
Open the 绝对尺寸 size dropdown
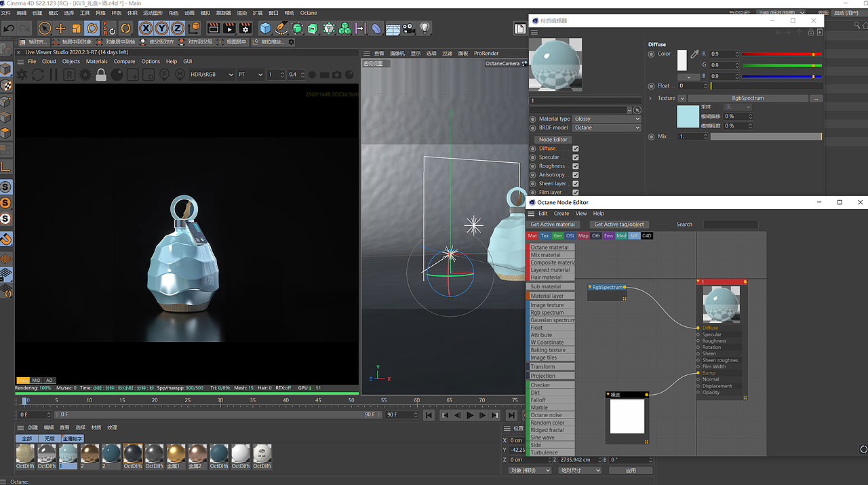pos(580,470)
